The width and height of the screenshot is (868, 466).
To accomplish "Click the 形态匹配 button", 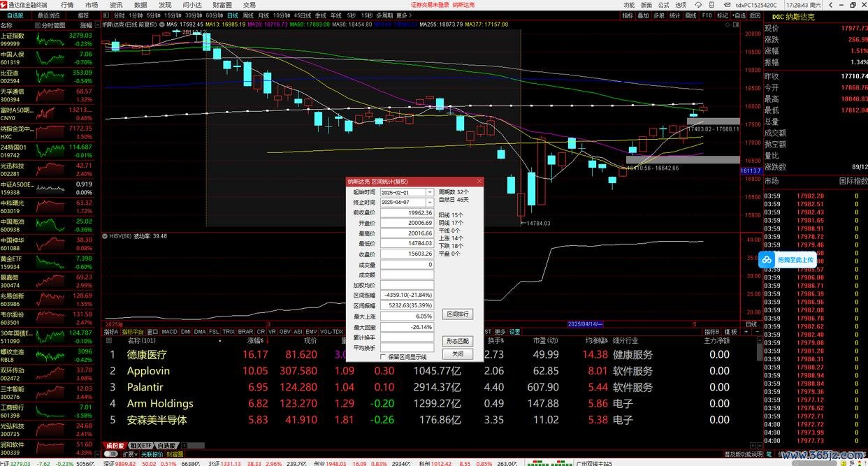I will pos(458,341).
